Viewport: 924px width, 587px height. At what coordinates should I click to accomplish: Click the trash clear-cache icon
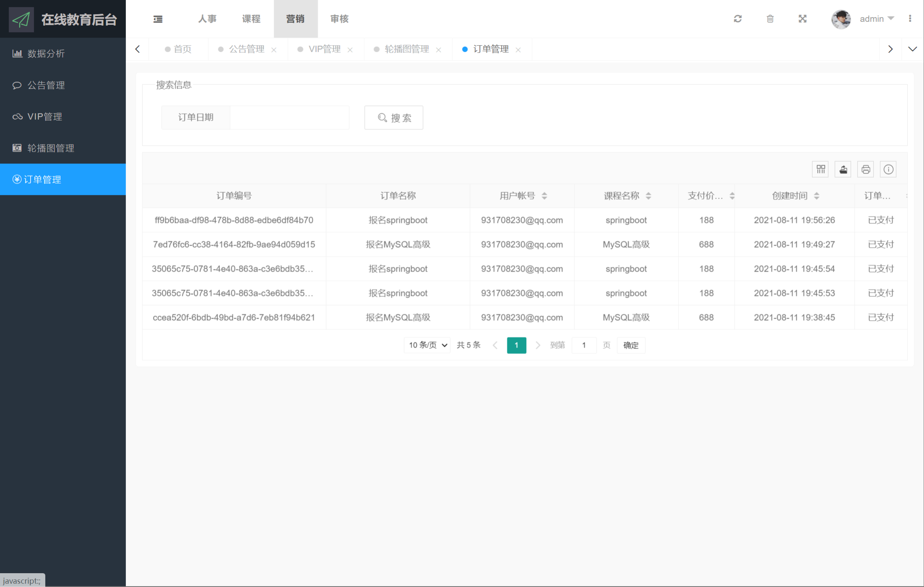[x=770, y=19]
